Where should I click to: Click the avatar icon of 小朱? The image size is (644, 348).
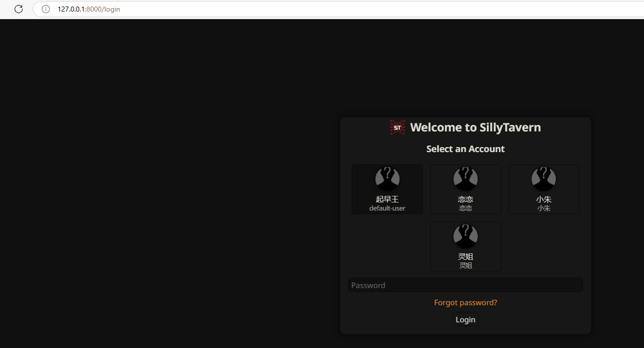pyautogui.click(x=544, y=179)
